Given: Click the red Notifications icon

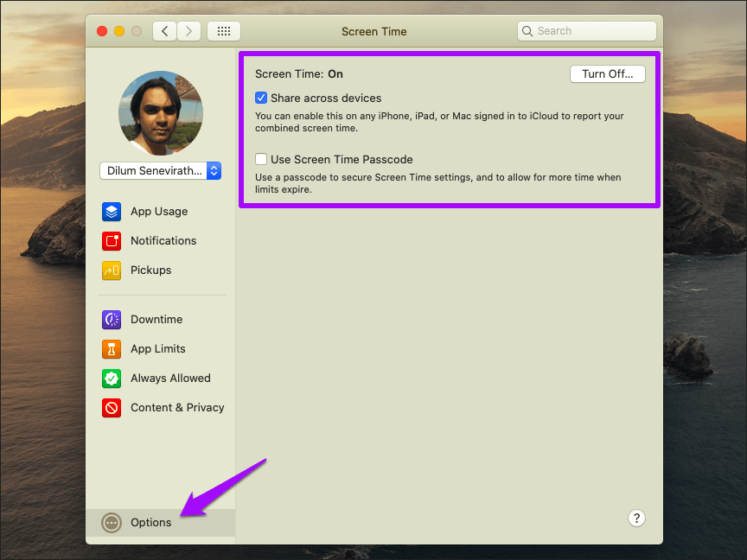Looking at the screenshot, I should (112, 241).
